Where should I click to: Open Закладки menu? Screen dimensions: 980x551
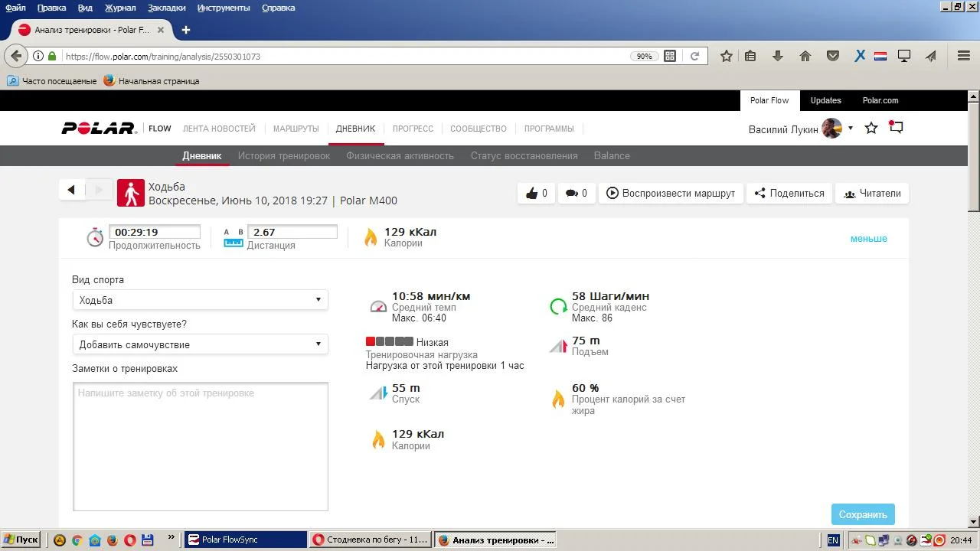point(166,8)
